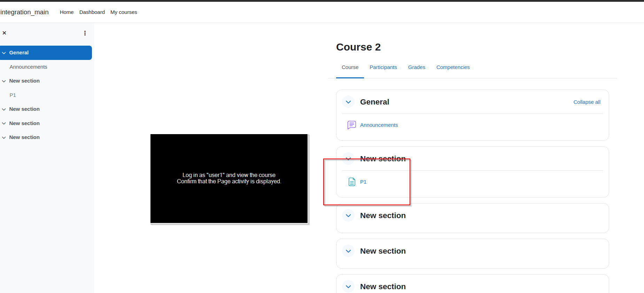
Task: Click the Course 2 heading
Action: coord(358,47)
